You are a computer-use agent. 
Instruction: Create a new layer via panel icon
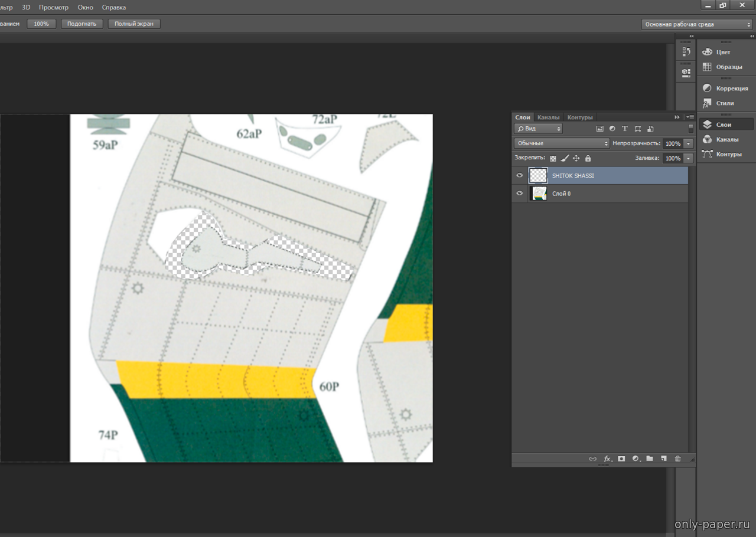pyautogui.click(x=663, y=459)
